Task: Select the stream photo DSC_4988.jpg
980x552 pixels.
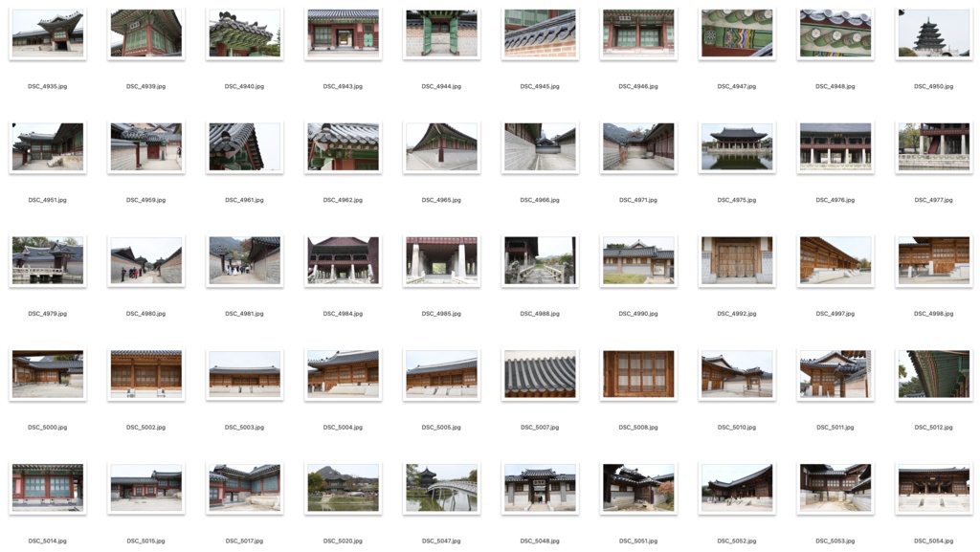Action: point(539,260)
